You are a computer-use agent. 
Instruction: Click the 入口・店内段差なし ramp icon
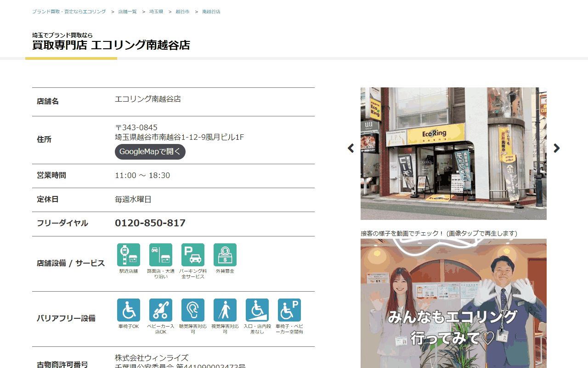pos(257,310)
